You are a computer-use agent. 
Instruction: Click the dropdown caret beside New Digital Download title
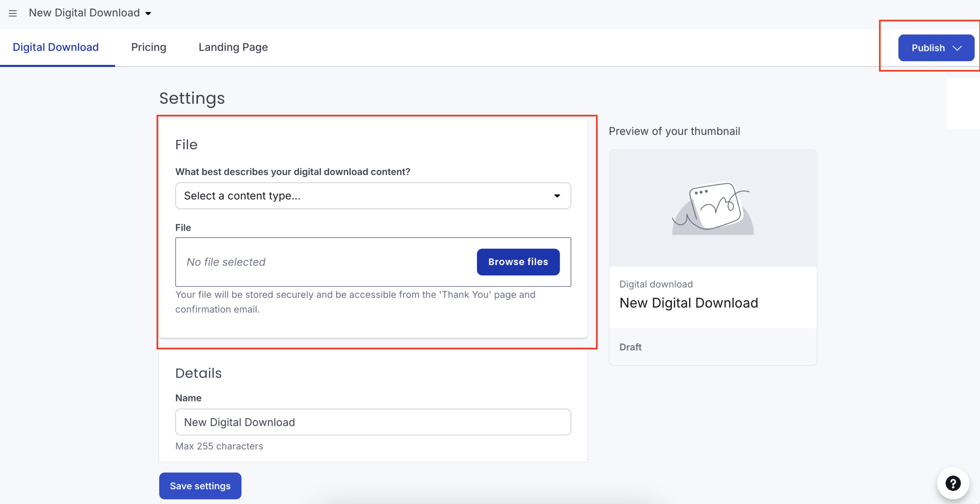click(x=149, y=13)
